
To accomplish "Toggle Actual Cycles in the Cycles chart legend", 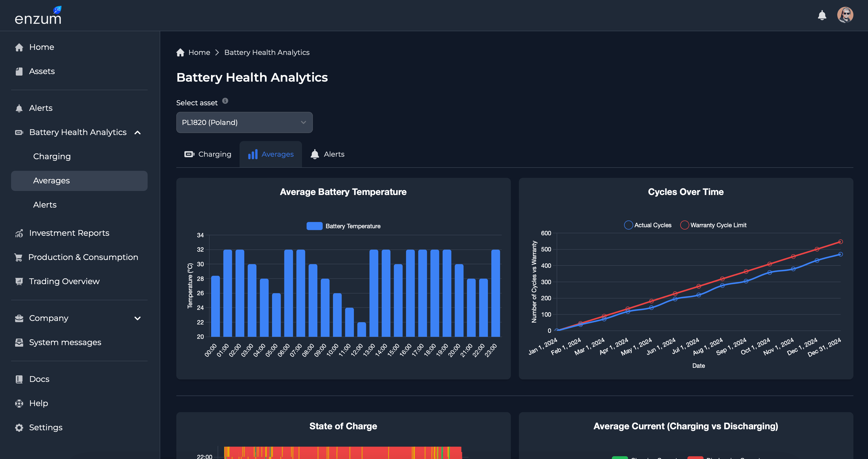I will click(x=648, y=225).
